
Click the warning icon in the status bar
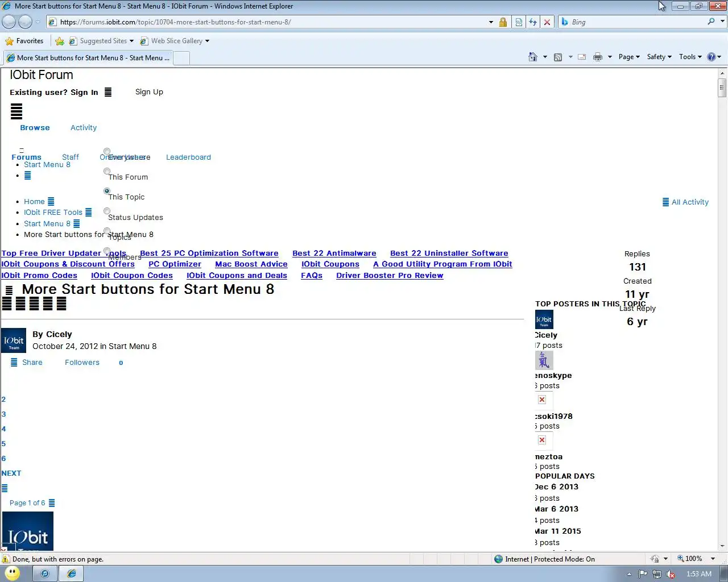tap(6, 559)
